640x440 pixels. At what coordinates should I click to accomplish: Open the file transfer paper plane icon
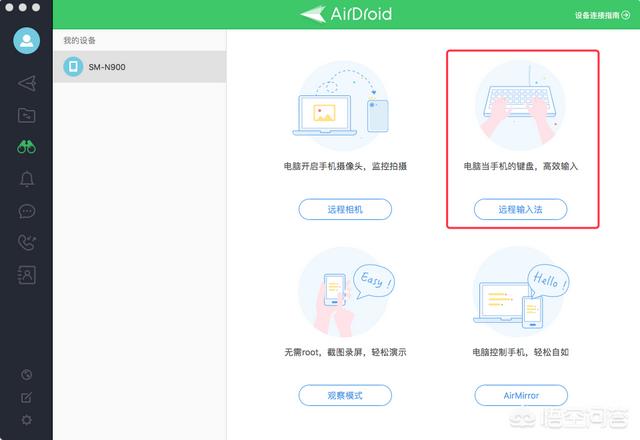click(26, 83)
